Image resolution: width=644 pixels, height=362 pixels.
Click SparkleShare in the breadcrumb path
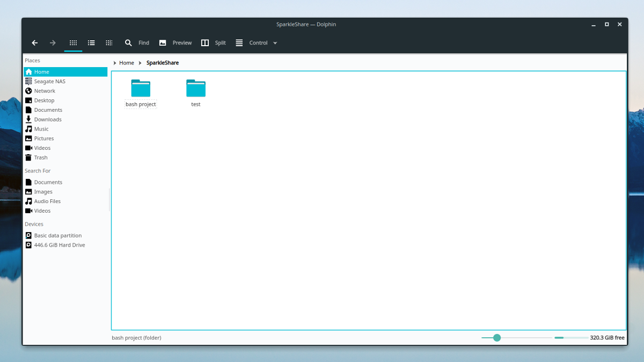163,63
